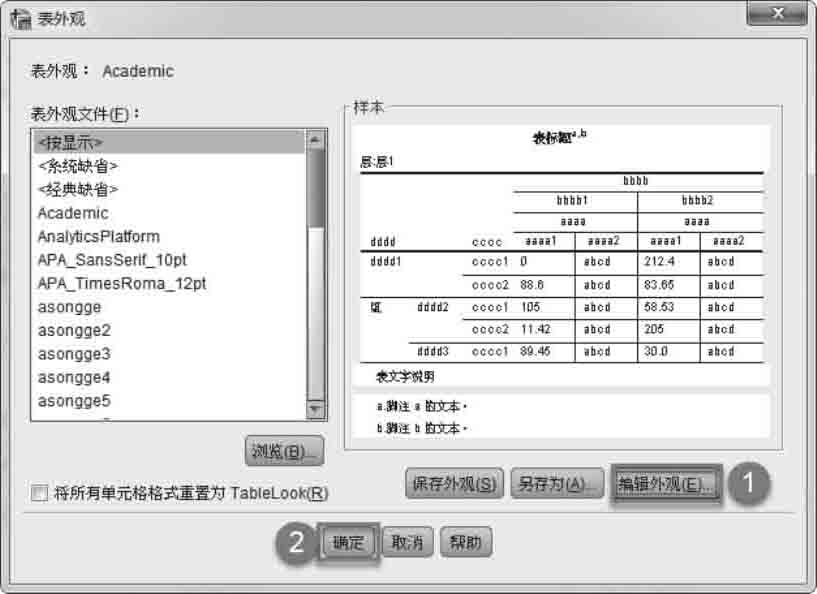817x594 pixels.
Task: Select asongge3 in the look list
Action: click(169, 354)
